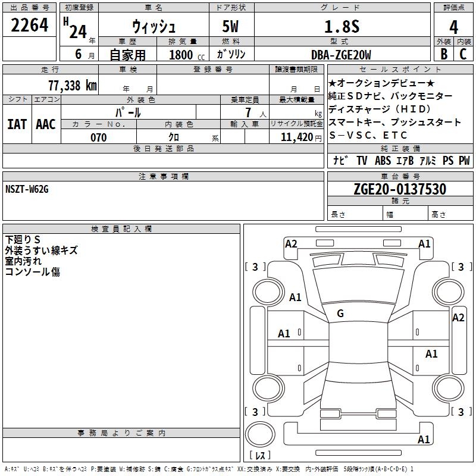Select the ABS equipment entry
Image resolution: width=476 pixels, height=476 pixels.
point(383,160)
